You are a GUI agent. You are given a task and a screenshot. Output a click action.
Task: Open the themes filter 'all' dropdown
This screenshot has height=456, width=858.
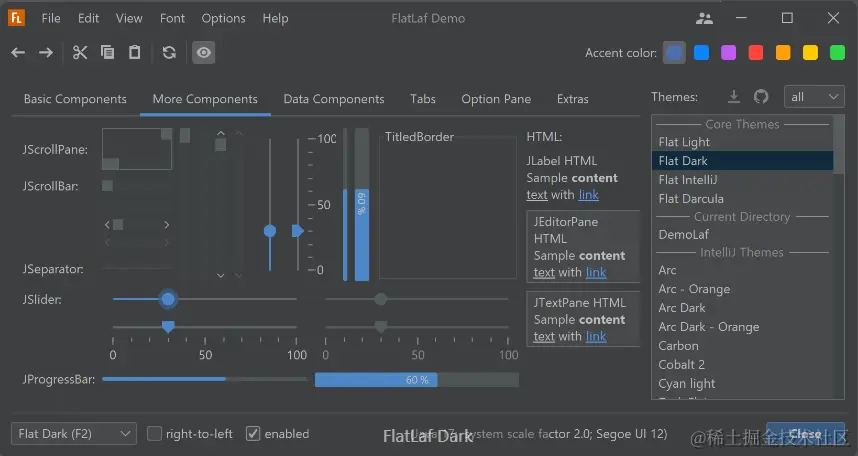pos(814,97)
